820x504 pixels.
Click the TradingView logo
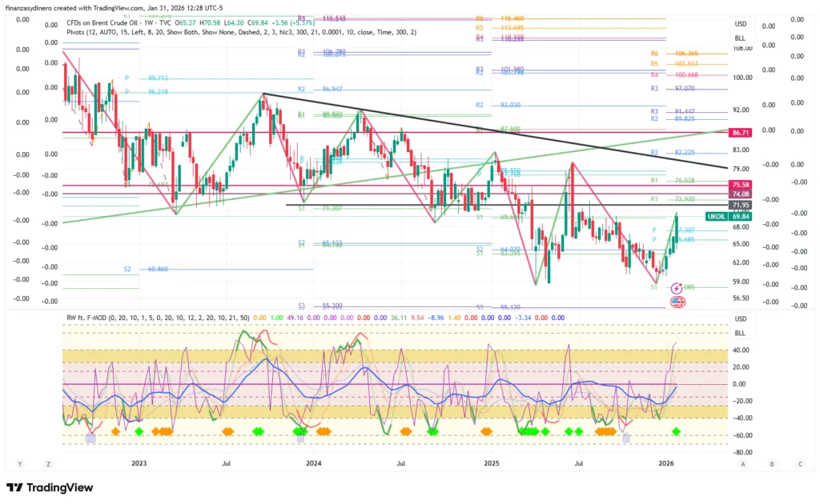point(50,487)
